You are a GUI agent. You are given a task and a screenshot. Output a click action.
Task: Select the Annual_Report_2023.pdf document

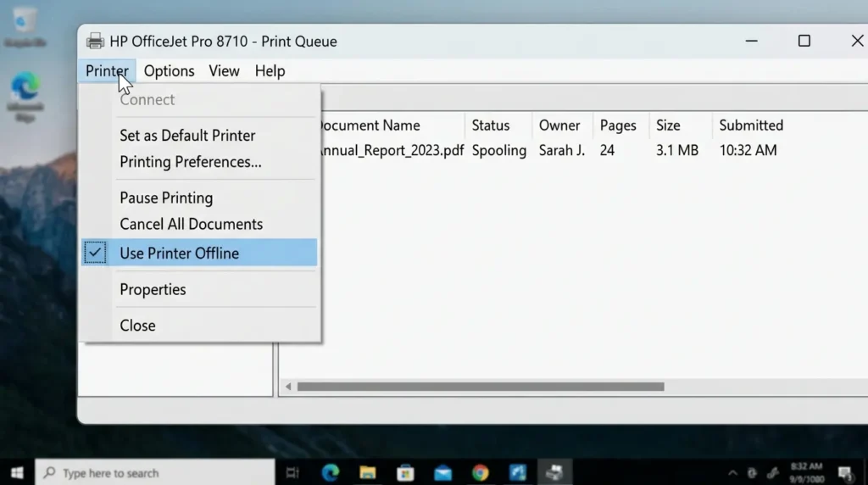pos(392,151)
